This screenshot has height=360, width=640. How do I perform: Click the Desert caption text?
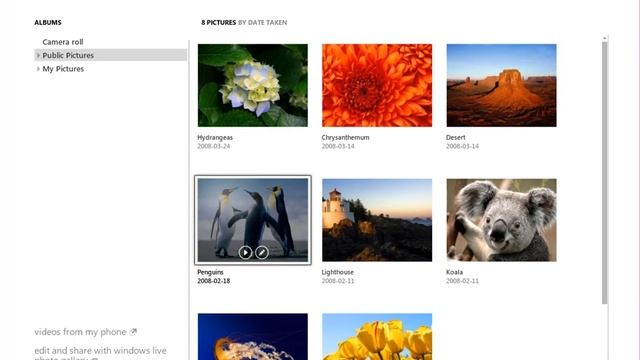[456, 138]
